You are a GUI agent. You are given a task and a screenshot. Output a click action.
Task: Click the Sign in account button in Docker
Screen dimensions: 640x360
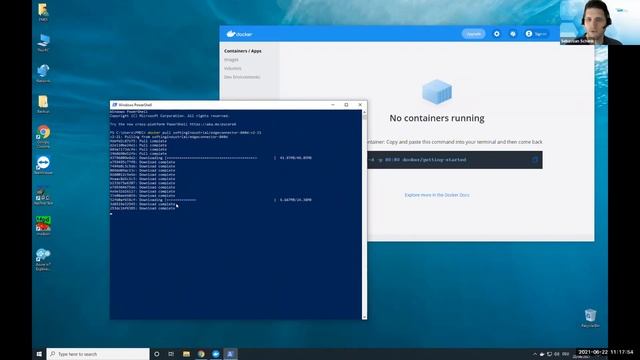tap(536, 34)
